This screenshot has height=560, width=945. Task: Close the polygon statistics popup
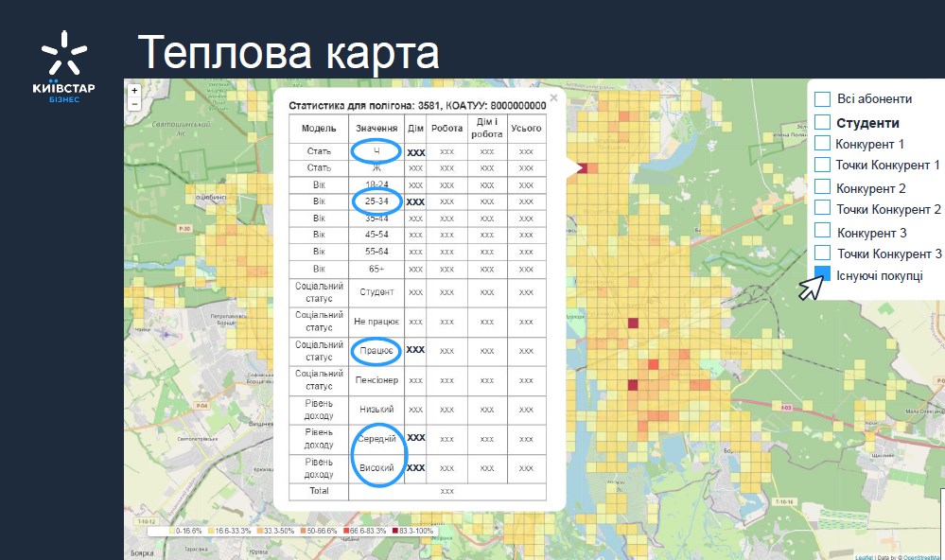554,97
